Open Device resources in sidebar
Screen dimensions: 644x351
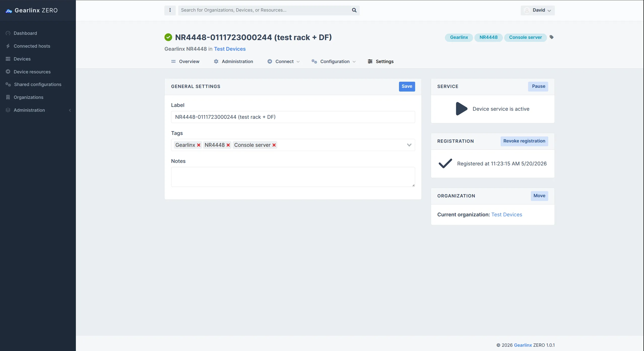coord(32,72)
